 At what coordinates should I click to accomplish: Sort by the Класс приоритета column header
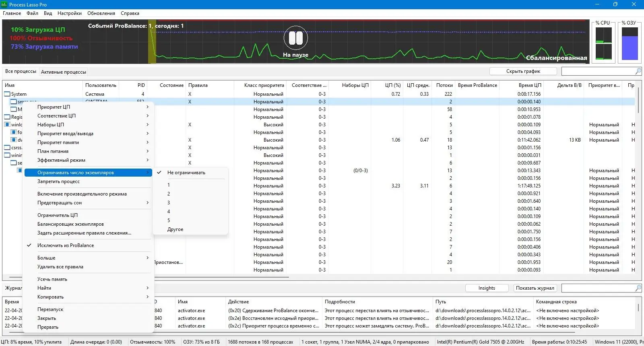(260, 85)
